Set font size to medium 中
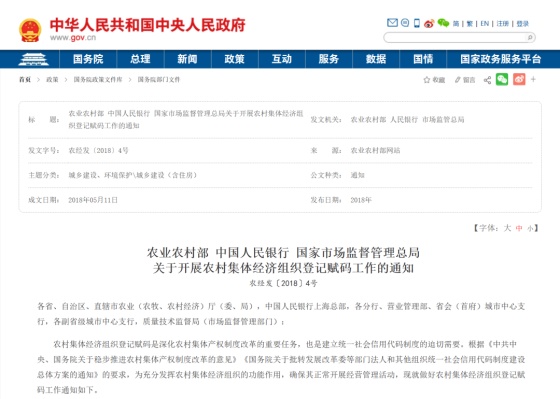 click(x=519, y=228)
